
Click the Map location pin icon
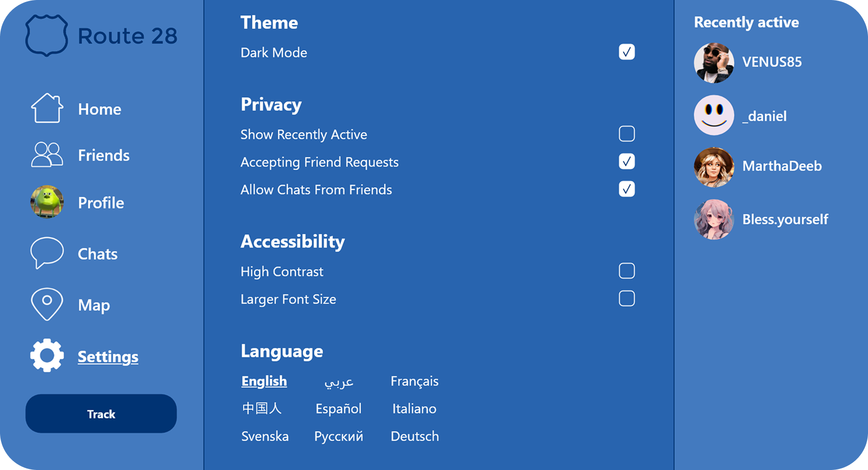pyautogui.click(x=47, y=304)
